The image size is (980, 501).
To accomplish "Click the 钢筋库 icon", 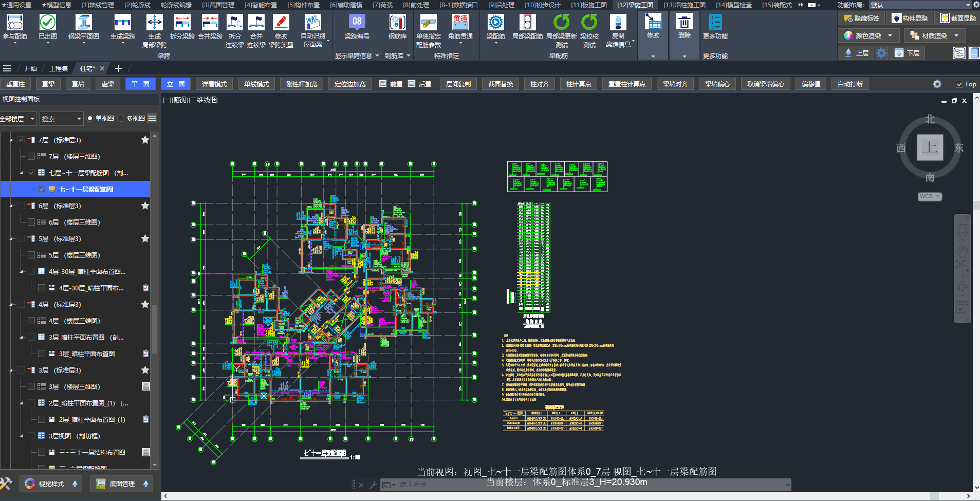I will tap(397, 23).
